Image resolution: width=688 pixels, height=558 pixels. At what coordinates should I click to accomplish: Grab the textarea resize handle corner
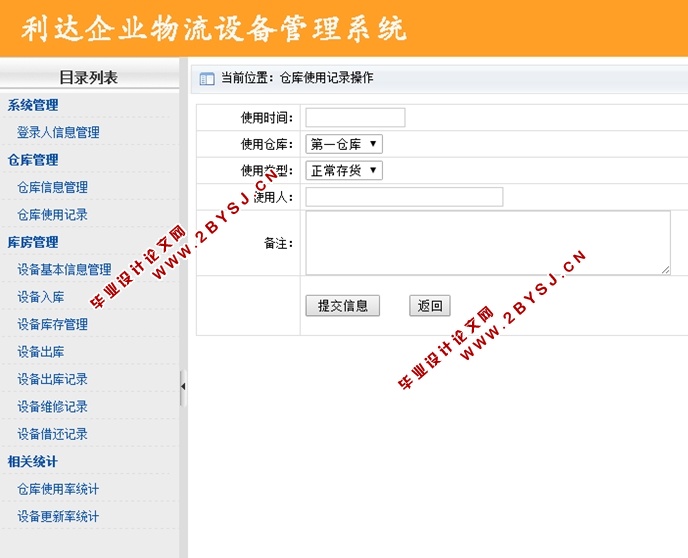pyautogui.click(x=666, y=270)
